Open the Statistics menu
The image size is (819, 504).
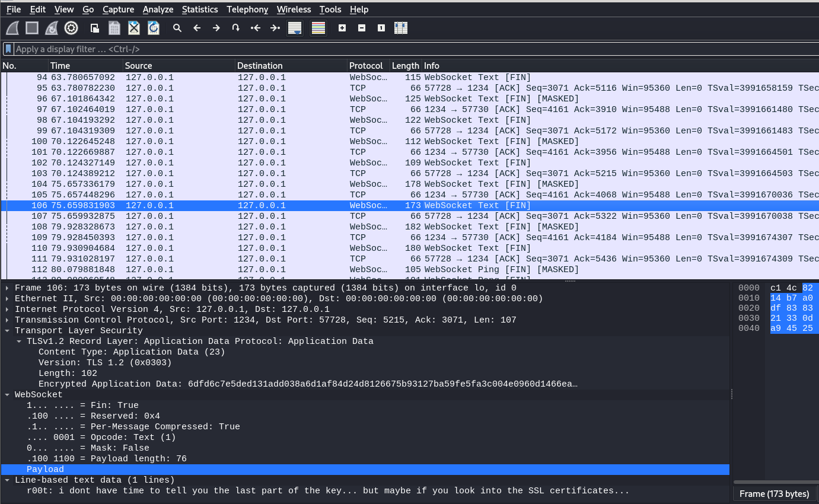pyautogui.click(x=200, y=9)
